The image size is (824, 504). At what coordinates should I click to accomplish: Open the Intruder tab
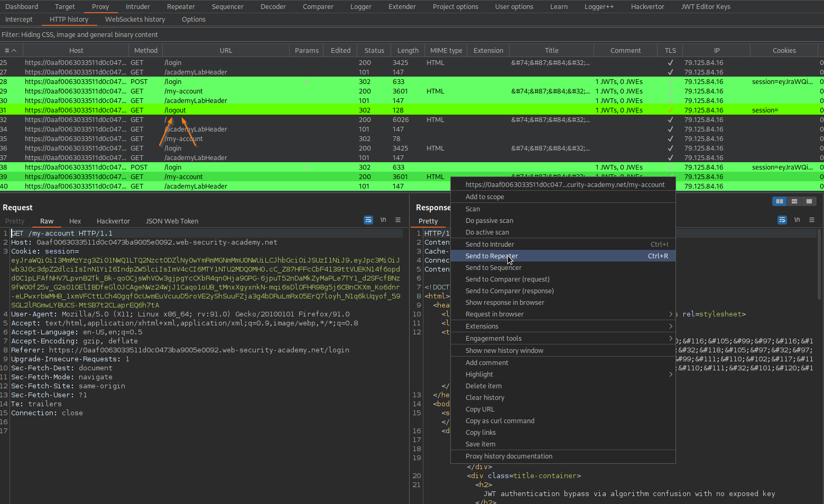point(138,7)
